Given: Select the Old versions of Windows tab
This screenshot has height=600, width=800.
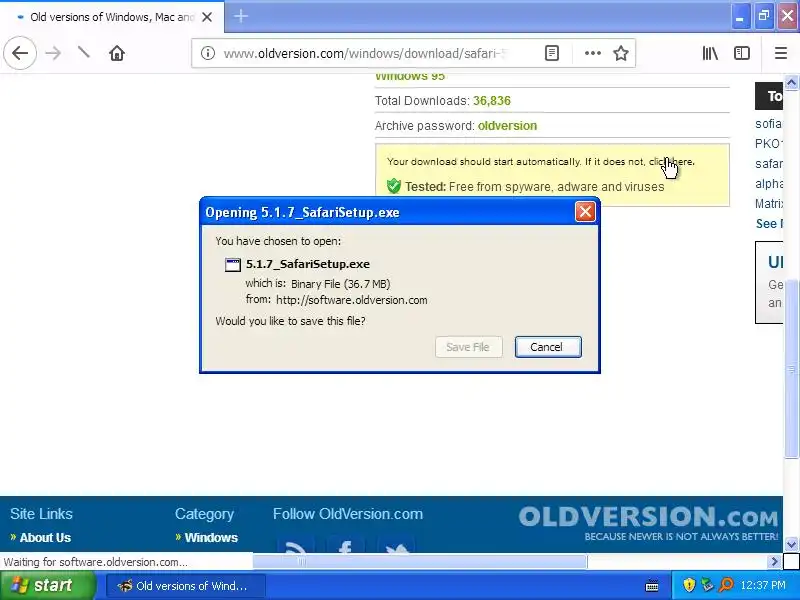Looking at the screenshot, I should coord(112,17).
